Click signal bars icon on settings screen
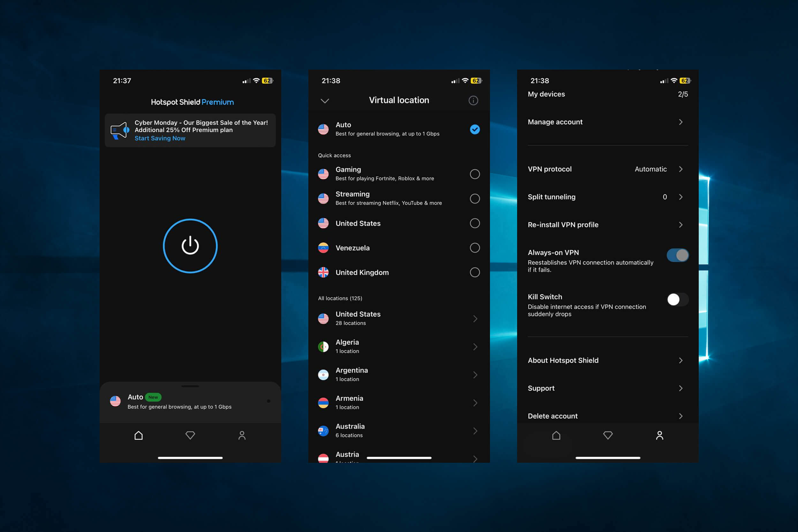This screenshot has width=798, height=532. coord(664,81)
